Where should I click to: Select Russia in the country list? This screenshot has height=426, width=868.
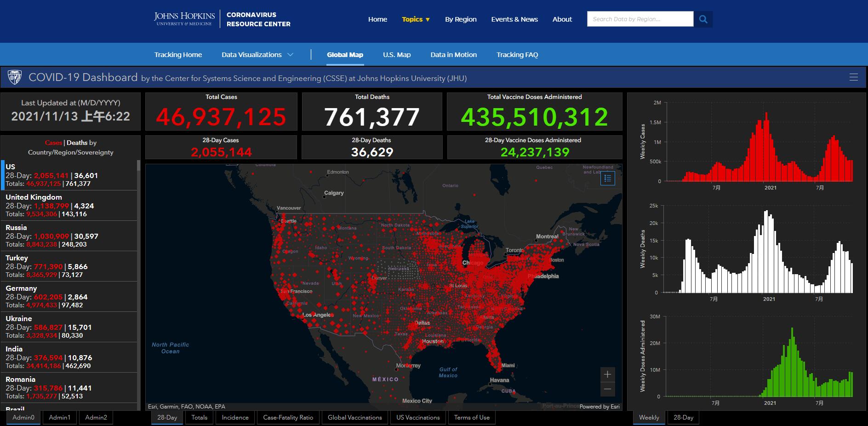tap(69, 236)
